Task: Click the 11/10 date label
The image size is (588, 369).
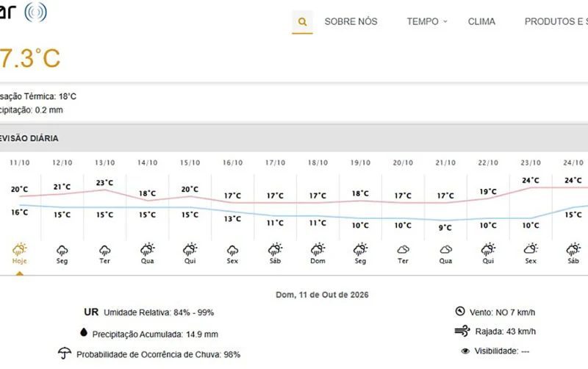Action: click(x=20, y=162)
